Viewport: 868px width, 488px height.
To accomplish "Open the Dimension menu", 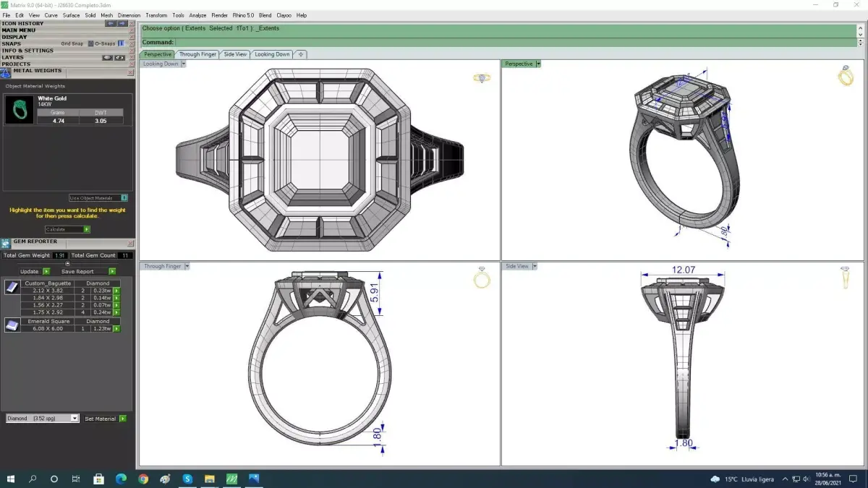I will (129, 15).
